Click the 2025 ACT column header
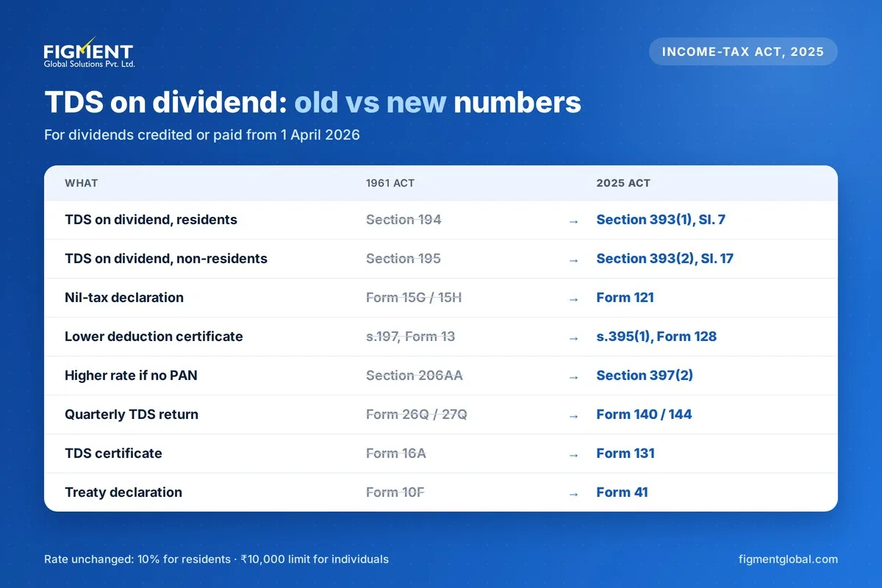Viewport: 882px width, 588px height. point(623,183)
